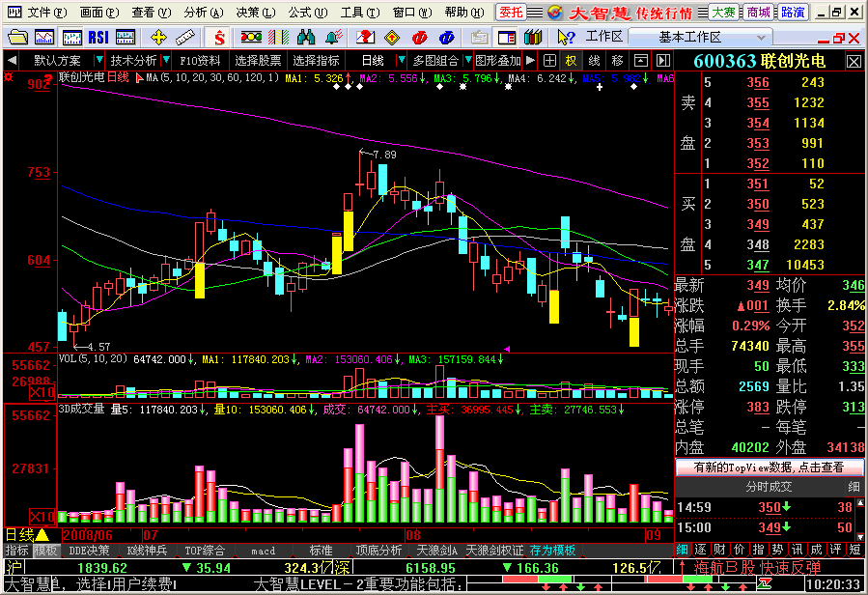
Task: Toggle the X10 scale box on 3D成交量 chart
Action: coord(42,517)
